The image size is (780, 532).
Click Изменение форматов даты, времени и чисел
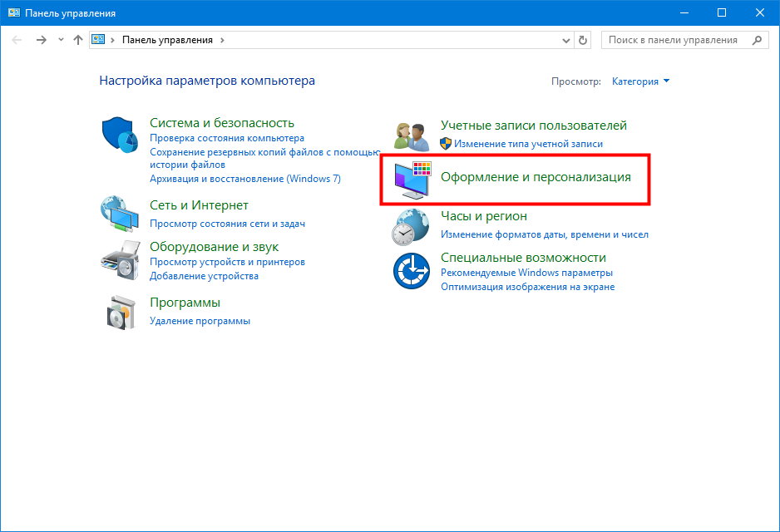(x=545, y=234)
